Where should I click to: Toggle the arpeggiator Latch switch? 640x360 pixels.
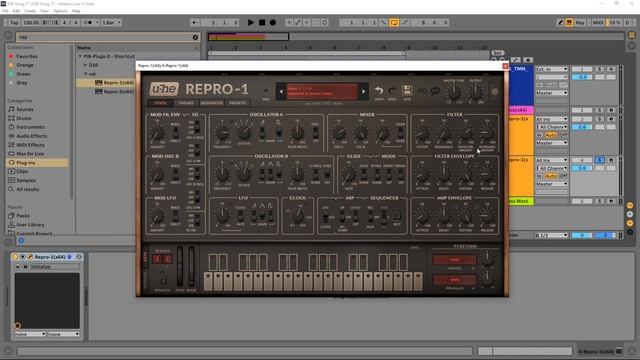tap(355, 215)
